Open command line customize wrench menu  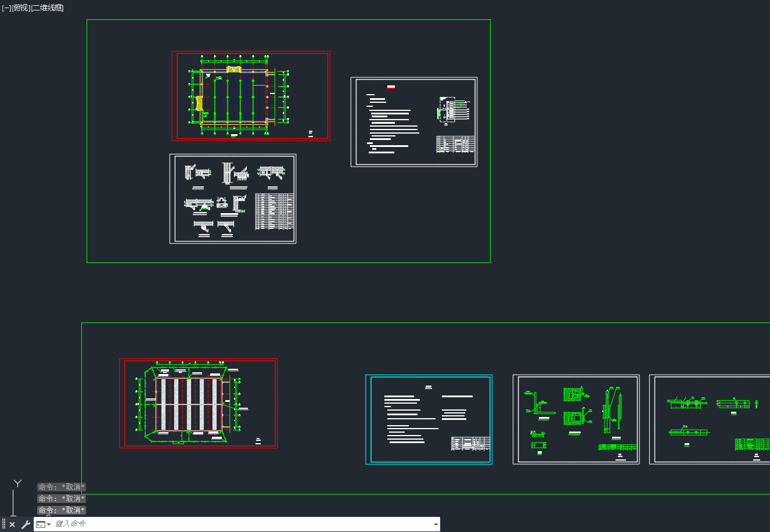[26, 524]
